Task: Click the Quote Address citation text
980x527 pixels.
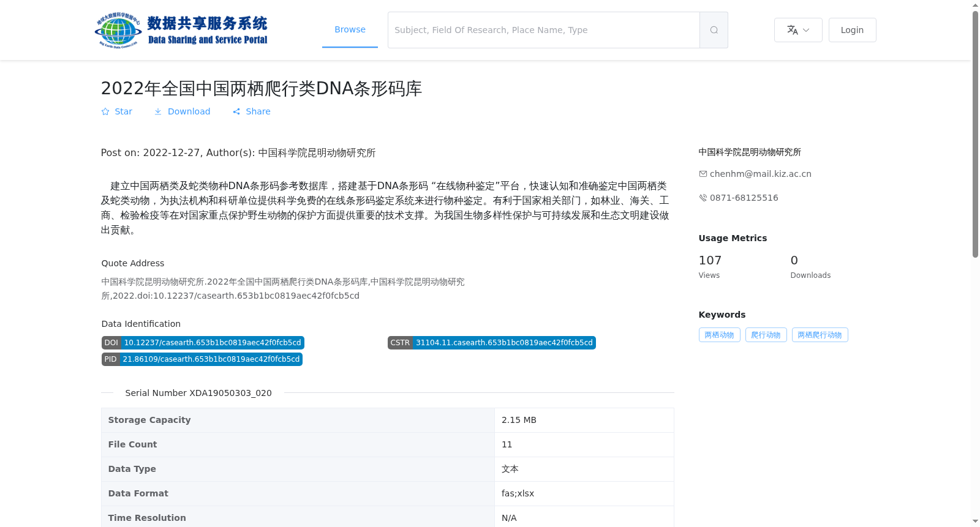Action: 283,289
